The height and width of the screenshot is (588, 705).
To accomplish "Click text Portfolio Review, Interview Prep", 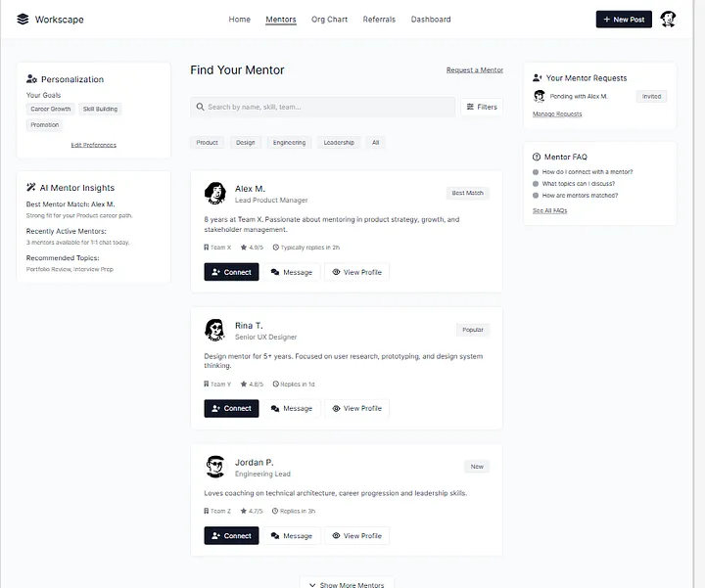I will (x=70, y=269).
